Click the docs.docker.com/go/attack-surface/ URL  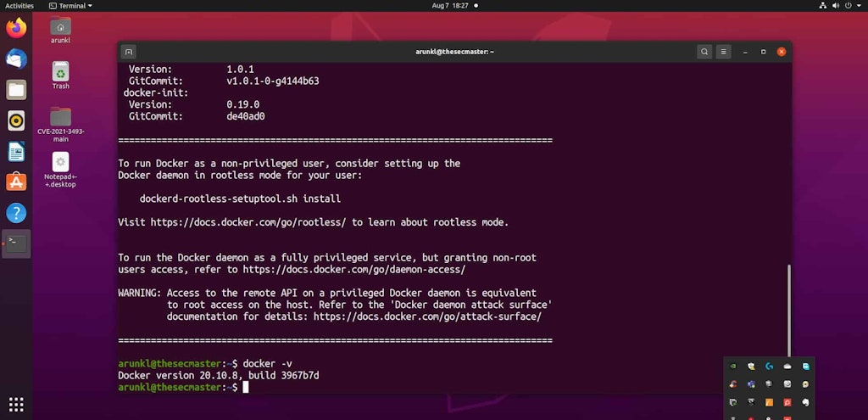pos(427,317)
